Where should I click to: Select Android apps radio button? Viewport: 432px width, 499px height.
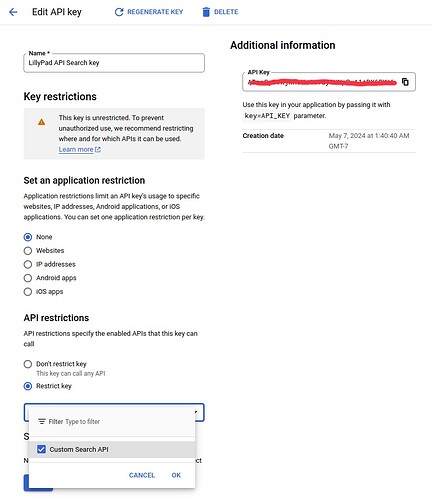[28, 278]
